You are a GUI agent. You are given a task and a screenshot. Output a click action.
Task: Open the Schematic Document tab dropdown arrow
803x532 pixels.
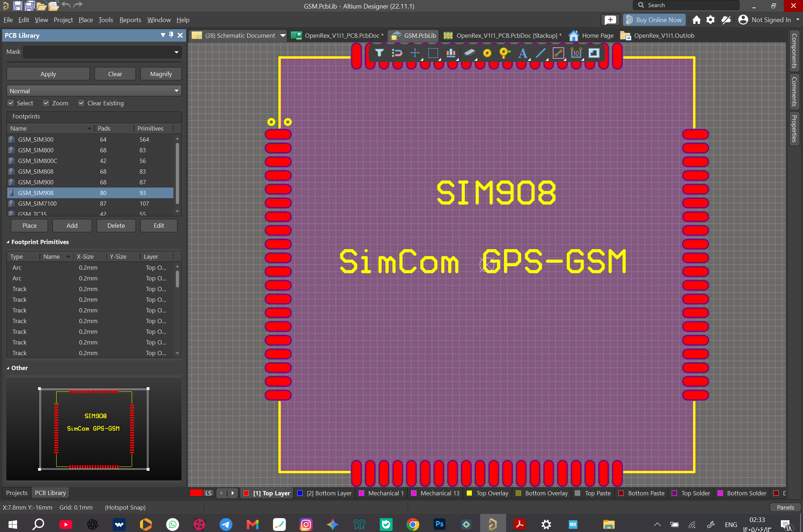(283, 36)
